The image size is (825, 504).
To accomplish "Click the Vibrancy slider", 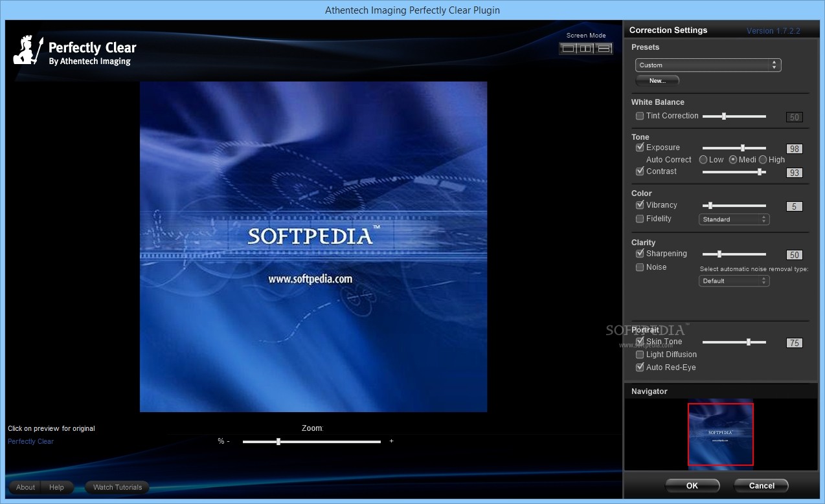I will point(734,206).
